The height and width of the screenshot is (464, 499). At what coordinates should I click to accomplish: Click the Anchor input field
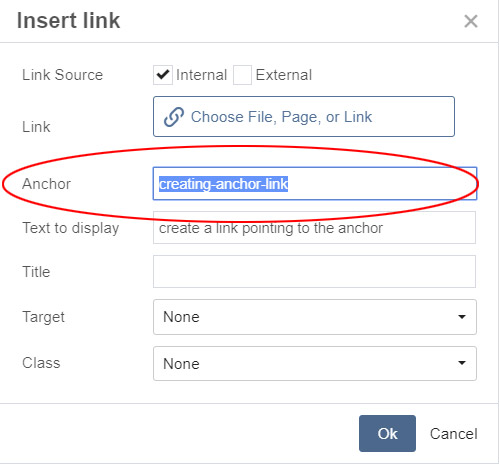click(315, 184)
